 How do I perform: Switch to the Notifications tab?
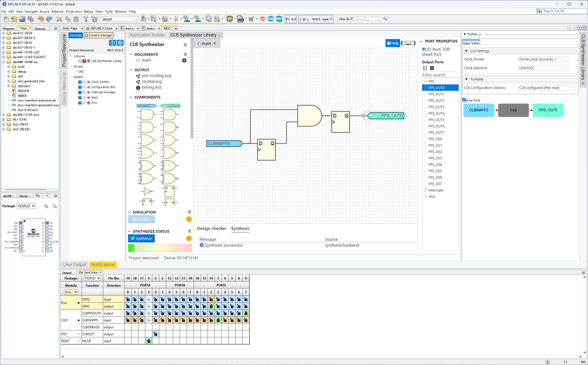tap(103, 265)
